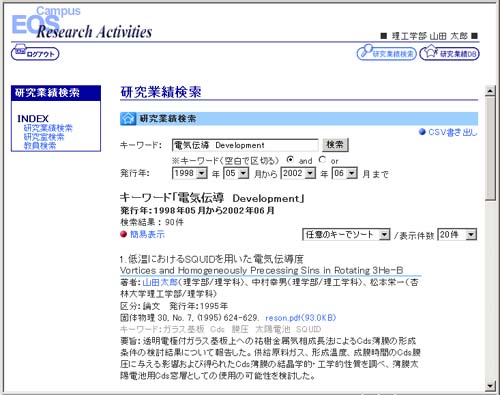The width and height of the screenshot is (500, 395).
Task: Click the ログアウト logout icon button
Action: pyautogui.click(x=35, y=53)
